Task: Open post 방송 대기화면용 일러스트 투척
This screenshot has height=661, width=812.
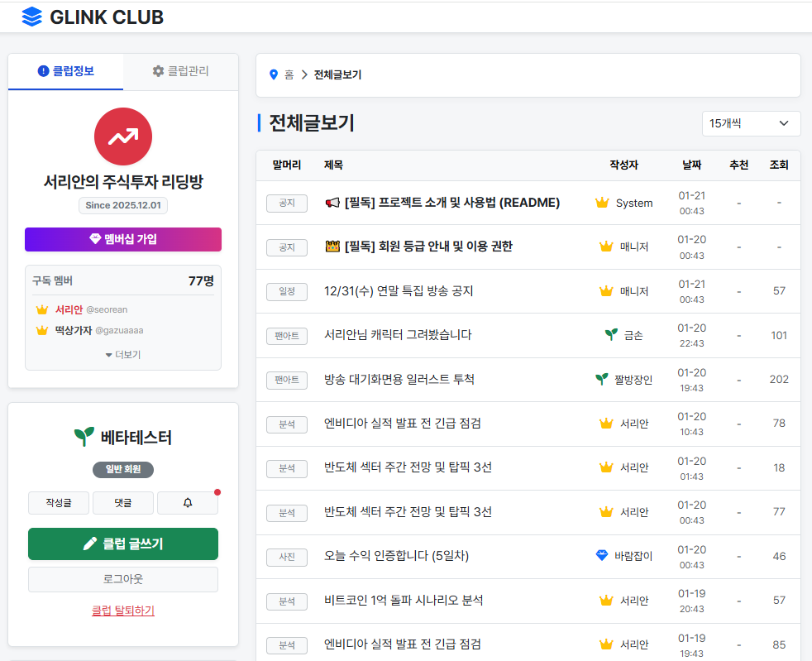Action: point(399,379)
